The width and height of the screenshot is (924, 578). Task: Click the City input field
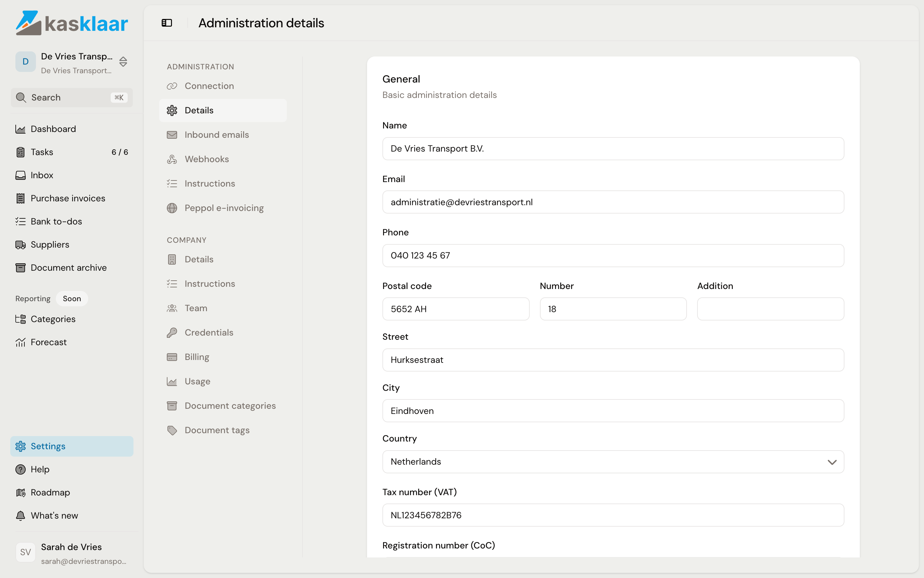pos(613,411)
